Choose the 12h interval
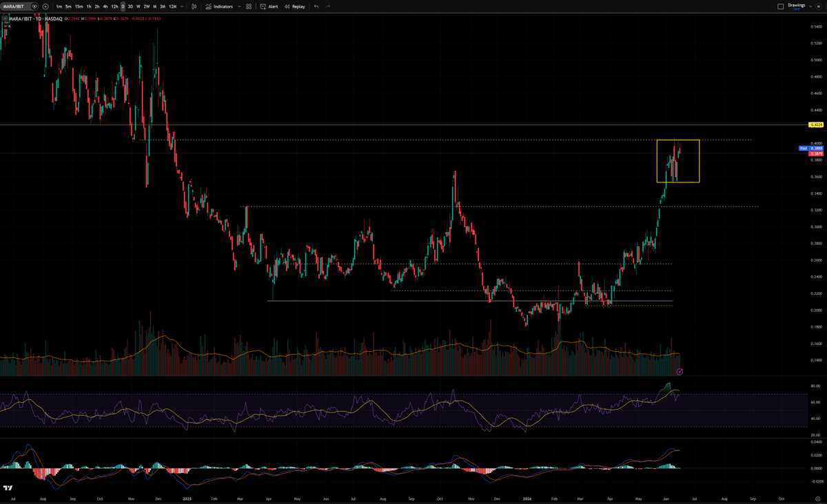This screenshot has width=827, height=504. point(114,6)
